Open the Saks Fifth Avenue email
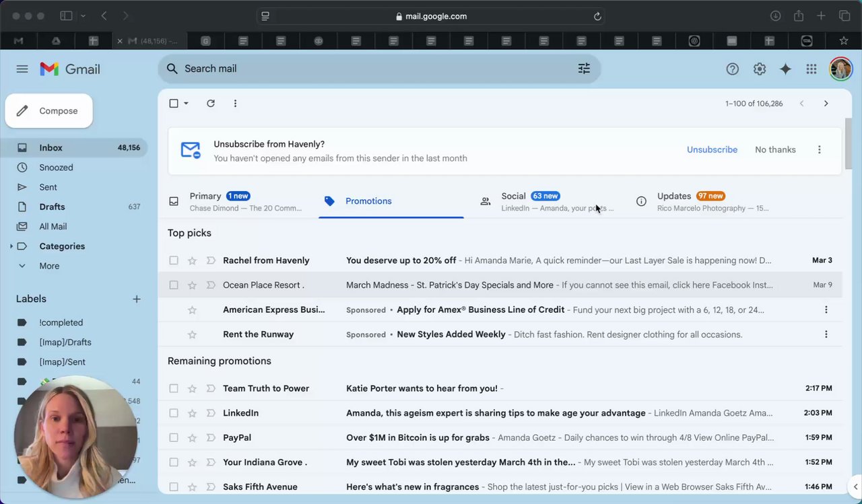This screenshot has width=862, height=504. tap(500, 487)
